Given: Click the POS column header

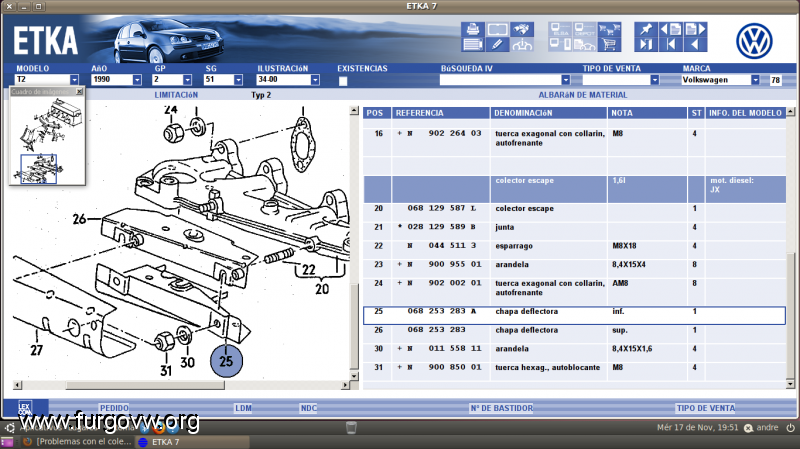Looking at the screenshot, I should pos(377,113).
